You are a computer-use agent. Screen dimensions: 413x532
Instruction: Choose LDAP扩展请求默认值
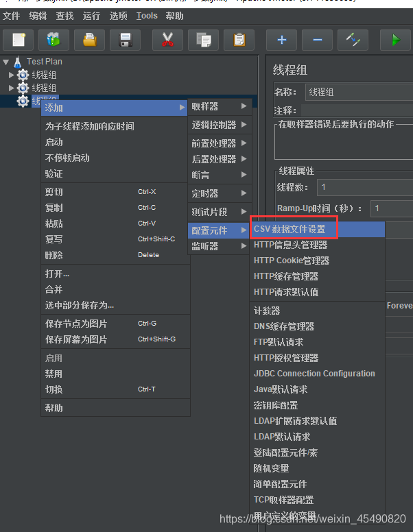tap(318, 421)
